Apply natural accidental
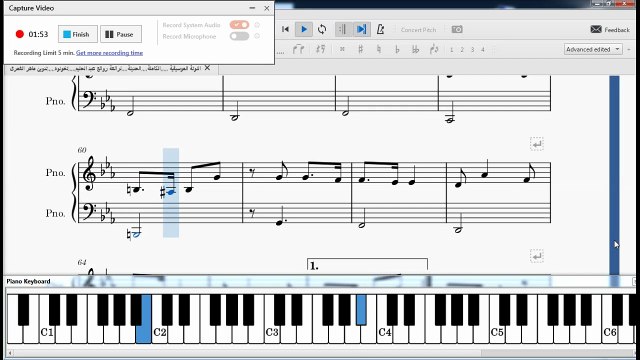The image size is (640, 360). (379, 49)
